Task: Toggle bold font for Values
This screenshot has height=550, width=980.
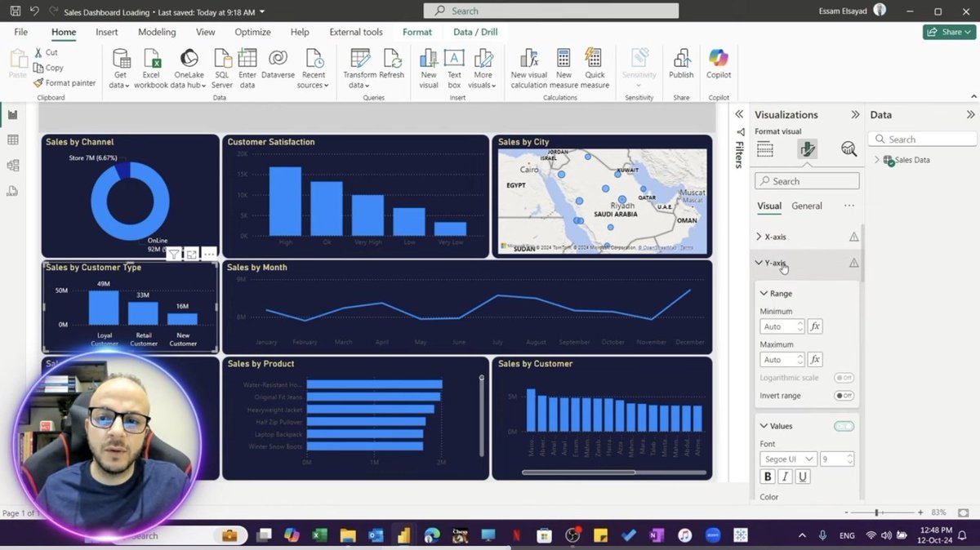Action: (x=767, y=477)
